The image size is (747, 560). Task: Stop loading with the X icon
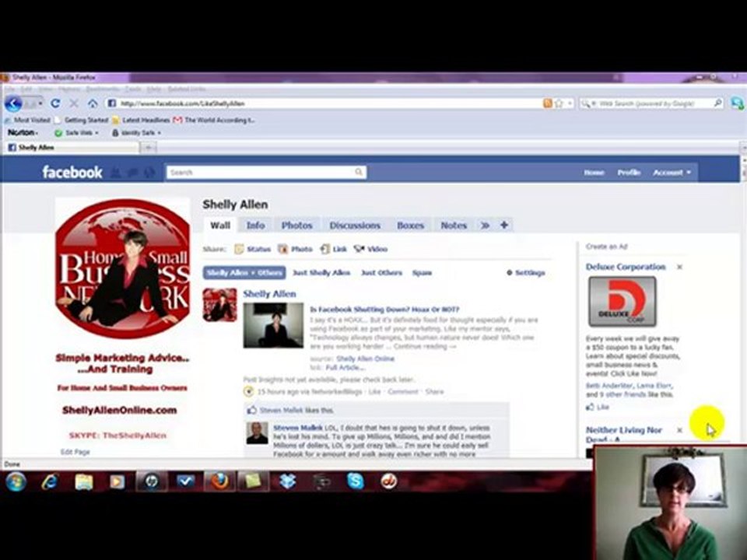coord(74,103)
